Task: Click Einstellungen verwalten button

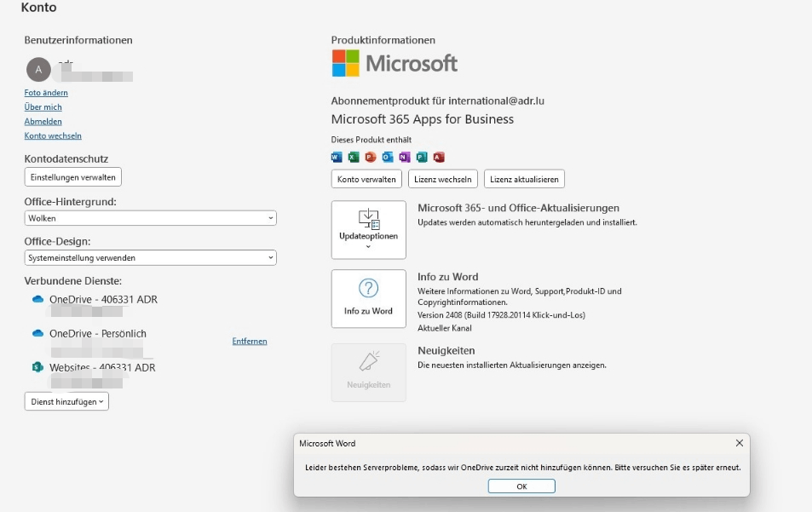Action: point(73,177)
